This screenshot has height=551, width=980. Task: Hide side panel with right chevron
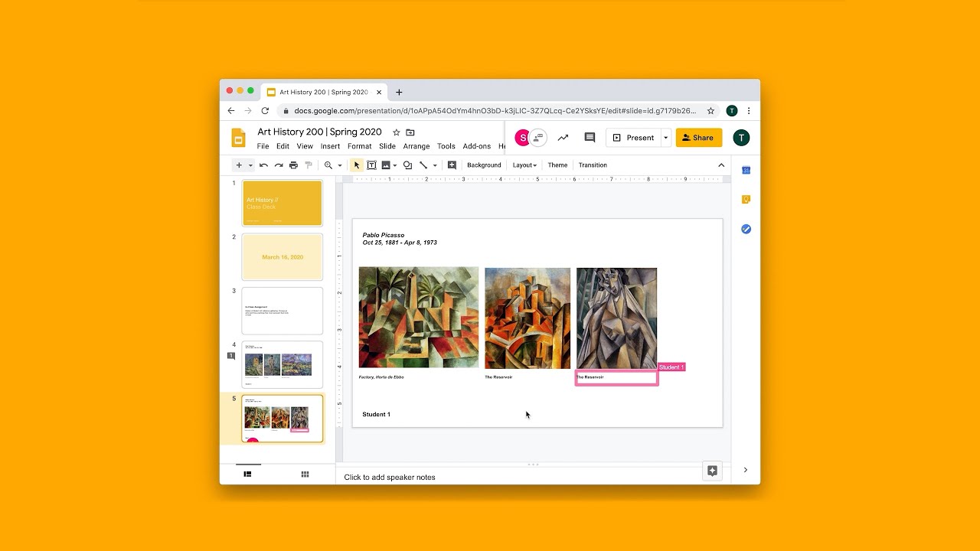tap(746, 470)
